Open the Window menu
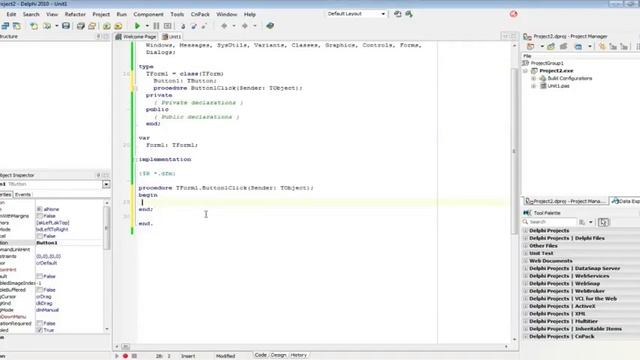 click(x=227, y=14)
